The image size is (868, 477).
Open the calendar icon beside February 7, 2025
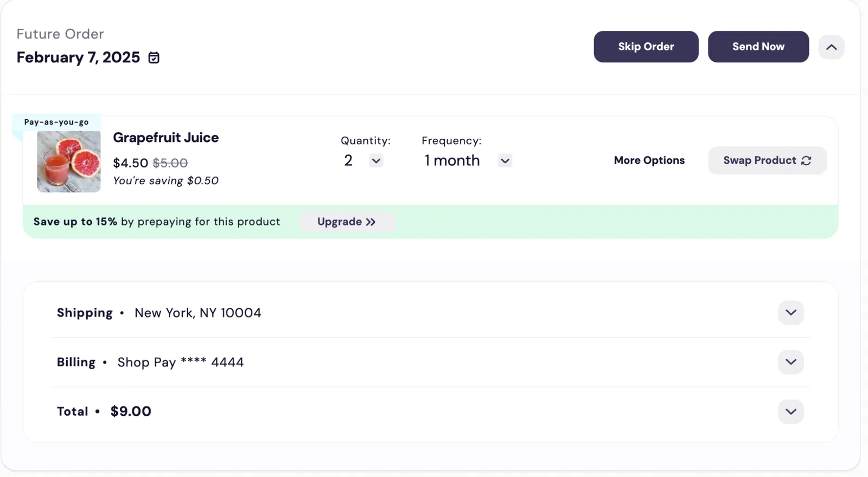coord(154,57)
